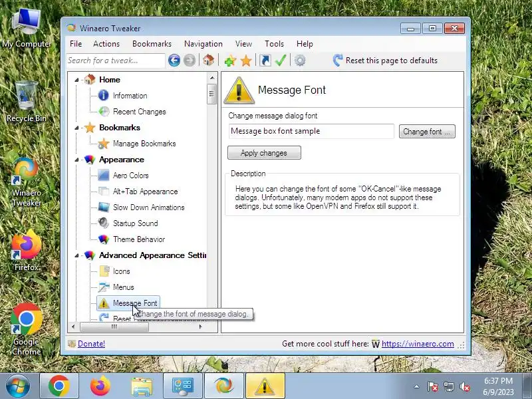
Task: Click the Startup Sound speaker icon
Action: click(x=104, y=223)
